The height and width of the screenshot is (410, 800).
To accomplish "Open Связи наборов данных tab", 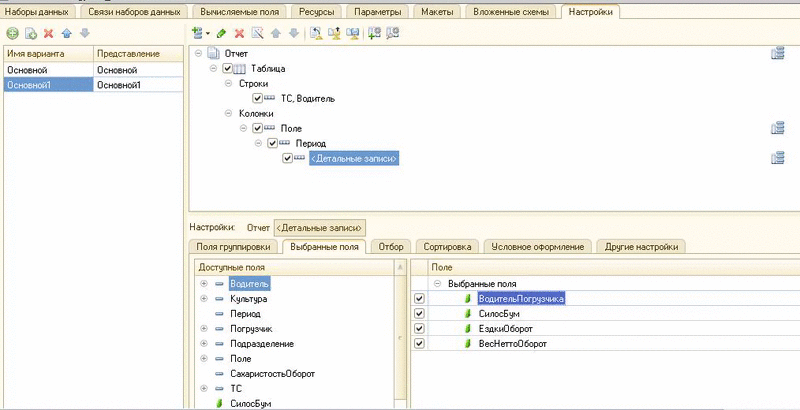I will pyautogui.click(x=134, y=12).
